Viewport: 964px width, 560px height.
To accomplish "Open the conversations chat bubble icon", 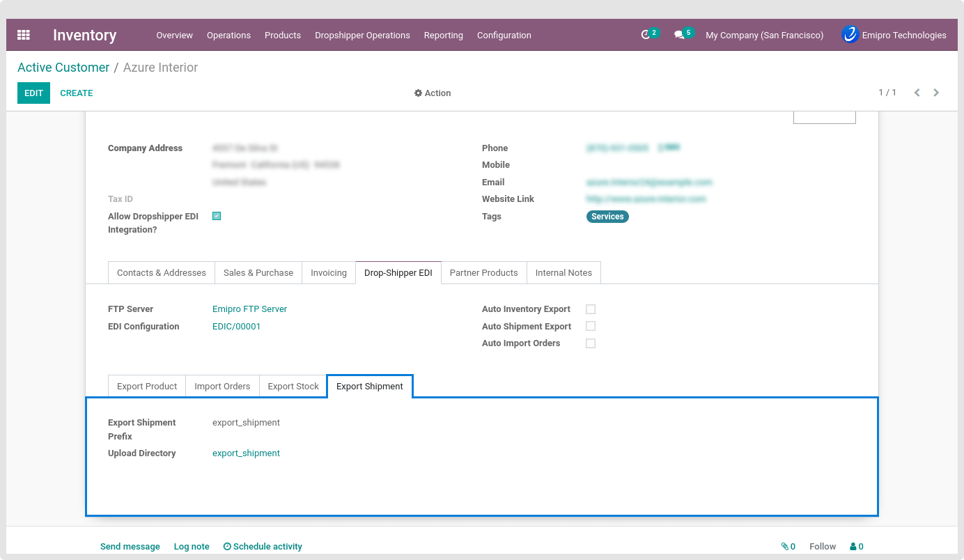I will pyautogui.click(x=679, y=35).
